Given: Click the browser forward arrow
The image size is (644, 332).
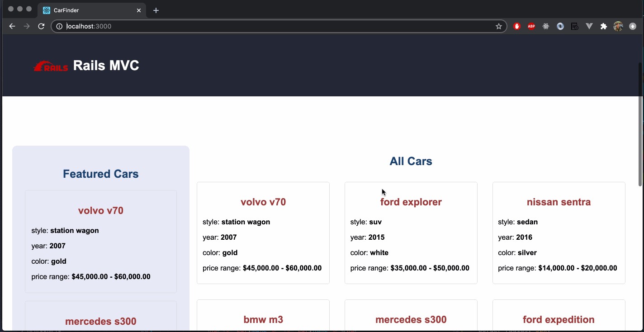Looking at the screenshot, I should point(27,26).
